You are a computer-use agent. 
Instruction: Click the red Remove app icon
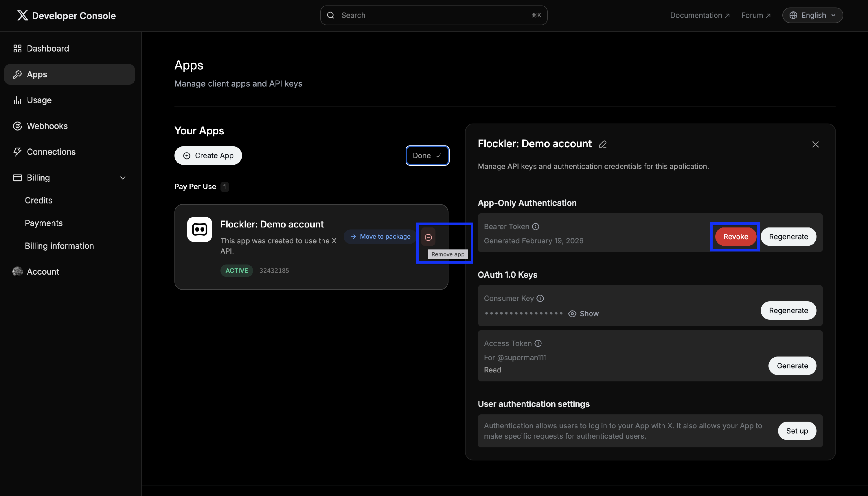click(428, 237)
